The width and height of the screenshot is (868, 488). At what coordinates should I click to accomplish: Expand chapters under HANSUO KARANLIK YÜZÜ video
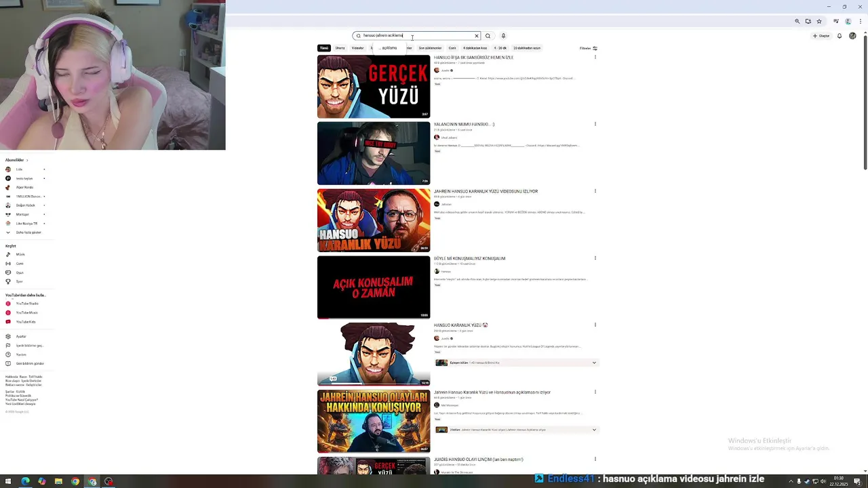coord(594,363)
